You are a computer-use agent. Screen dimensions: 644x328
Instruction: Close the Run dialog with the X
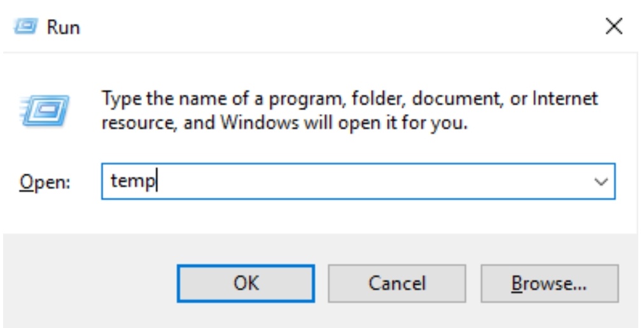[614, 27]
